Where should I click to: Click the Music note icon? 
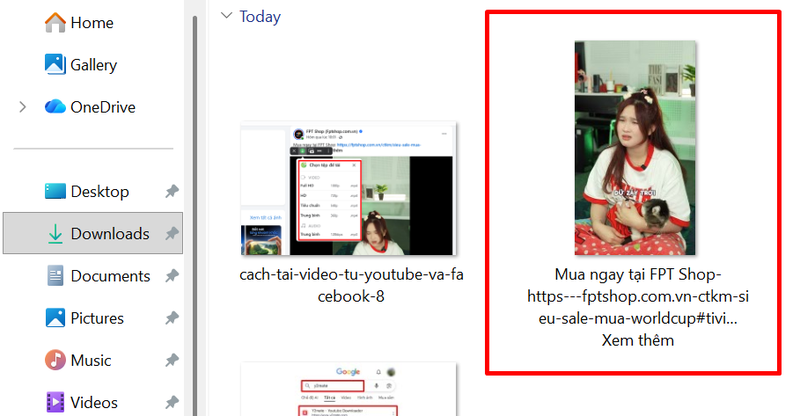point(55,360)
